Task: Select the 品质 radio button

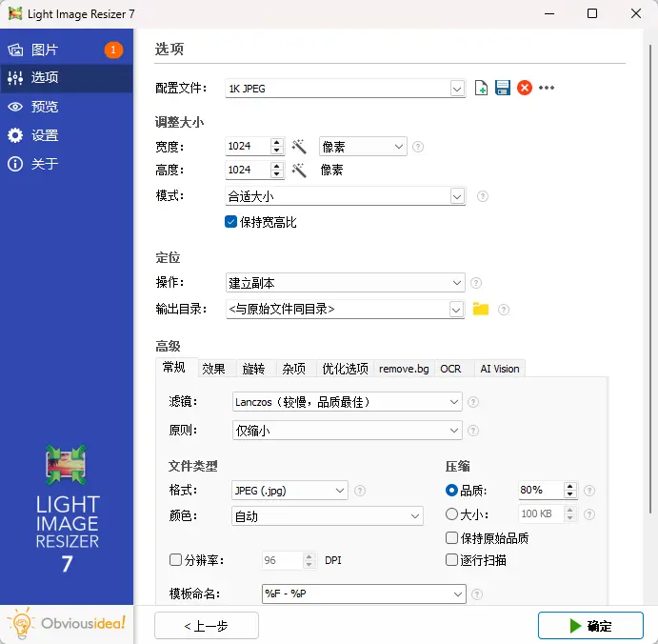Action: pos(451,490)
